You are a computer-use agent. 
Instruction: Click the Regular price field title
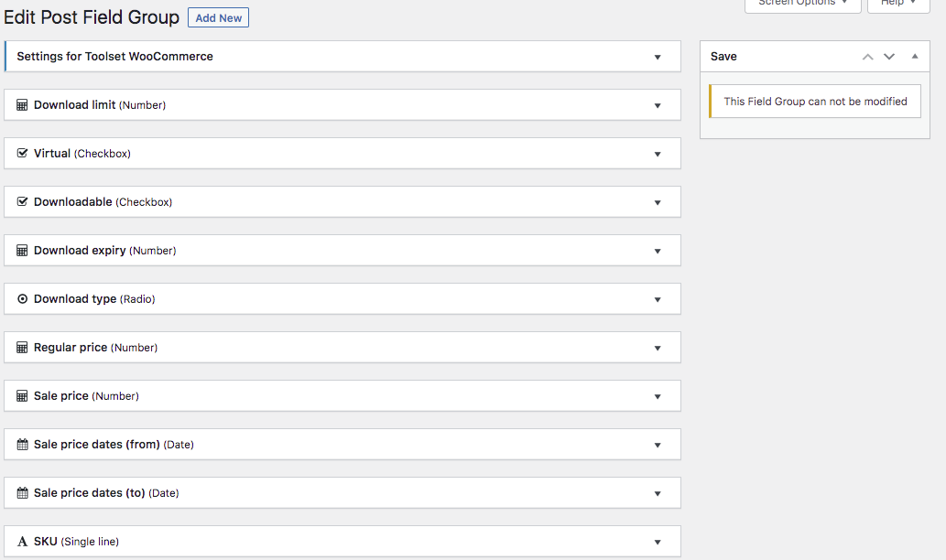[x=71, y=348]
